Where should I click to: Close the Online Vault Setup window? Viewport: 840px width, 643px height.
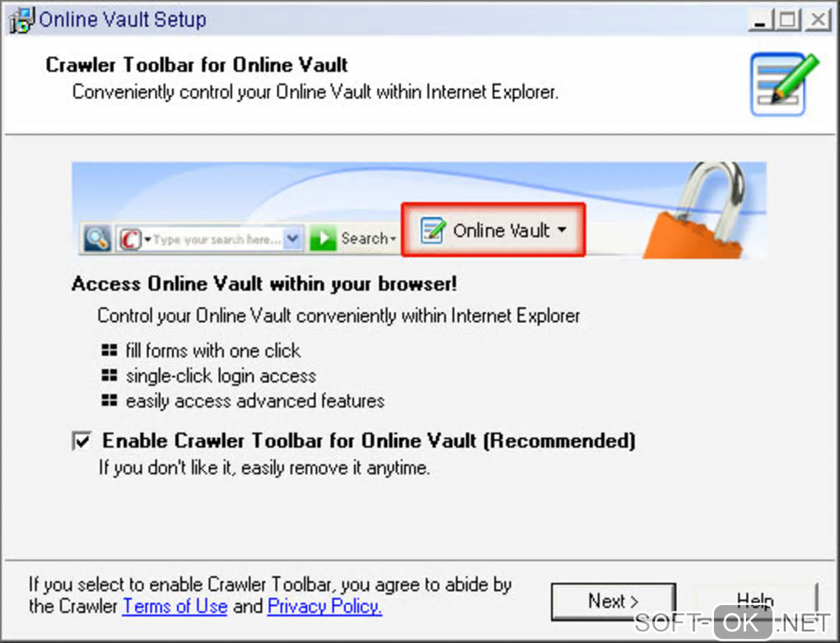tap(818, 21)
